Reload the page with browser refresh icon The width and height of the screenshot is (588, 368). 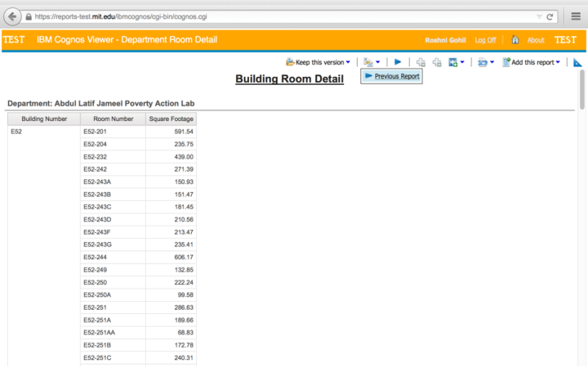(x=550, y=16)
